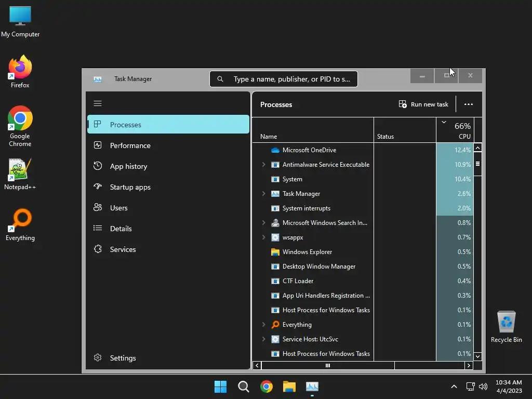The height and width of the screenshot is (399, 532).
Task: Open the clock and date flyout
Action: pyautogui.click(x=509, y=387)
